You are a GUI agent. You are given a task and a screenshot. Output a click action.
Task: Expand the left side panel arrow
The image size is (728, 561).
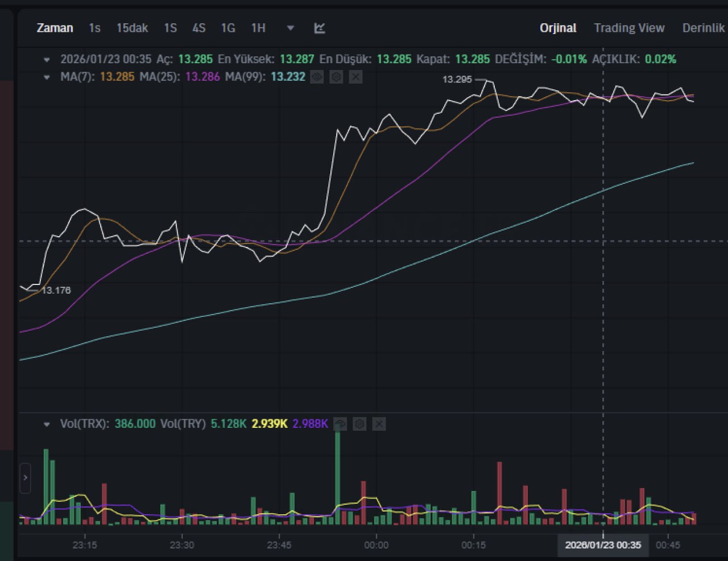pyautogui.click(x=25, y=478)
